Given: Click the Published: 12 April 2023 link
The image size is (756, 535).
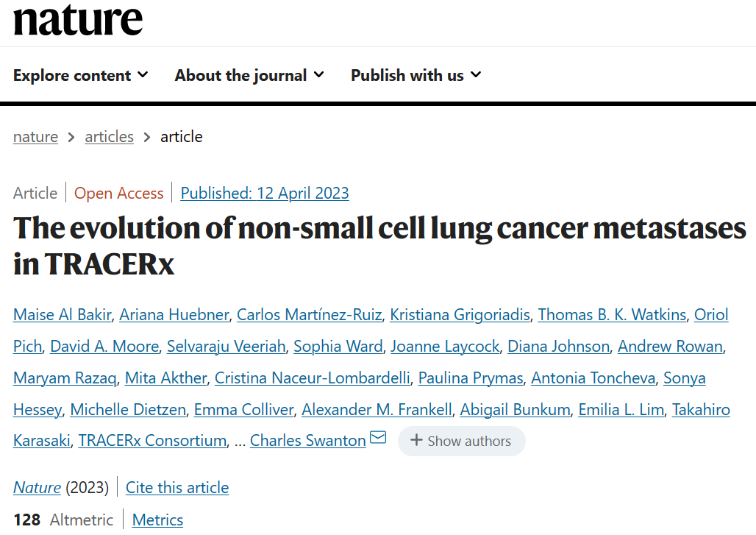Looking at the screenshot, I should 265,194.
